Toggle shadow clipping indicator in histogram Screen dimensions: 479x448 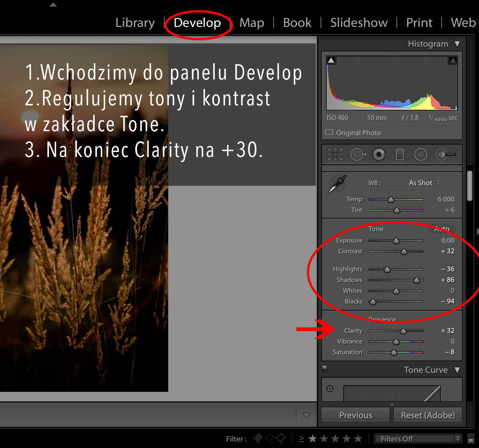point(331,60)
